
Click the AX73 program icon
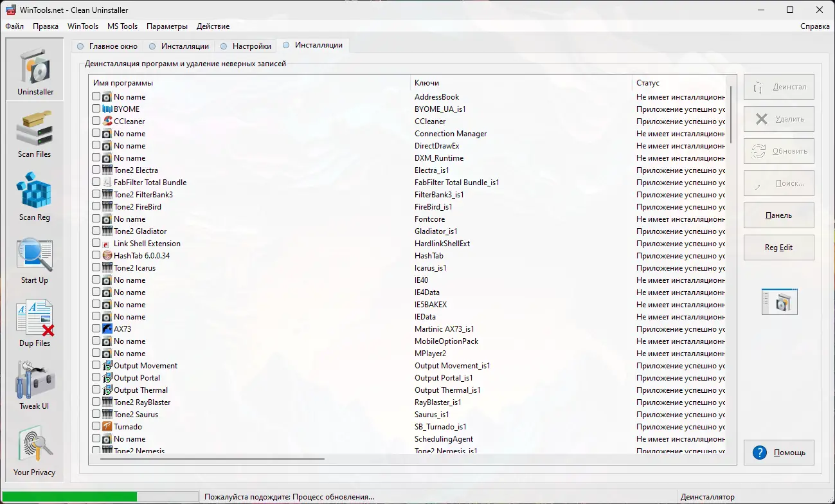[107, 329]
